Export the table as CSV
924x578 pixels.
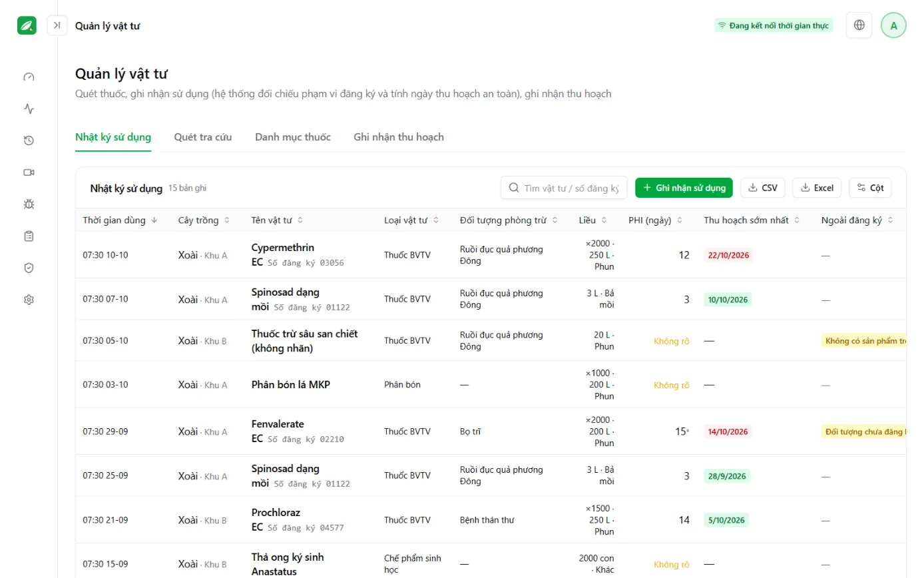[763, 188]
